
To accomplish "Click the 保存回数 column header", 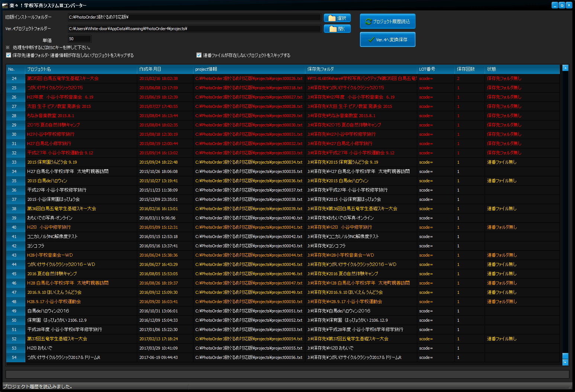I will coord(470,69).
